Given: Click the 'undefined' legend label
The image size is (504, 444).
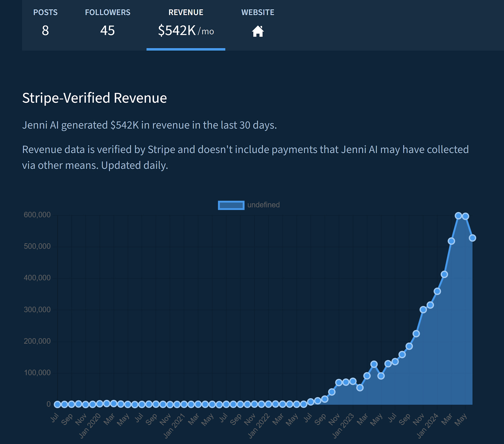Looking at the screenshot, I should (263, 205).
